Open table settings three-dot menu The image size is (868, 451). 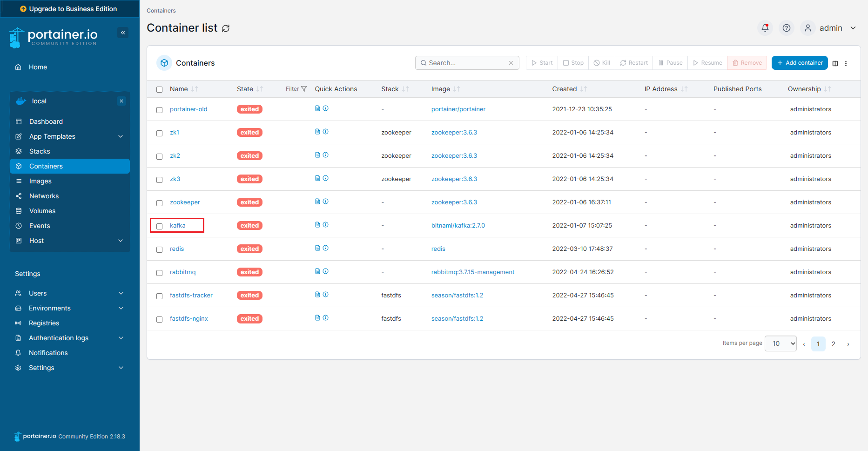click(846, 63)
